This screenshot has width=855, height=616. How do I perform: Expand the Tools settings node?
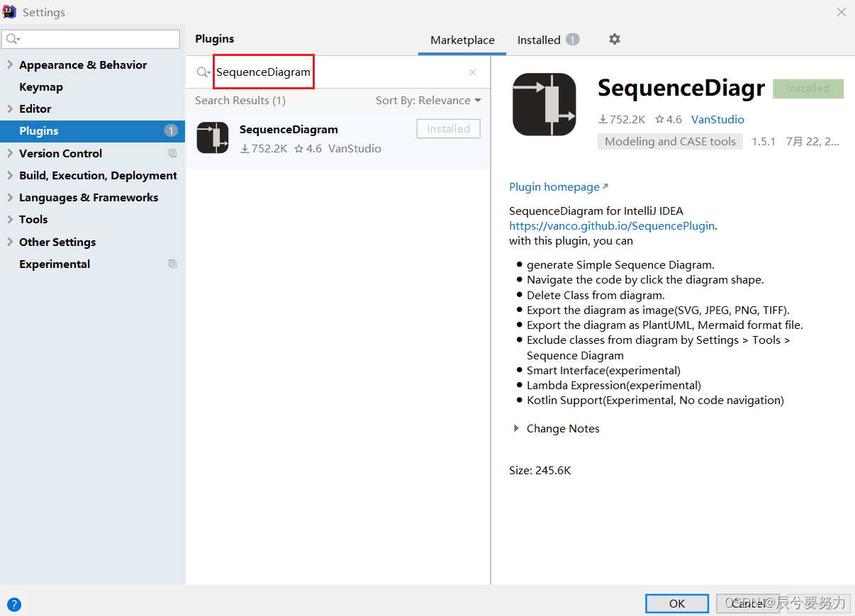9,219
